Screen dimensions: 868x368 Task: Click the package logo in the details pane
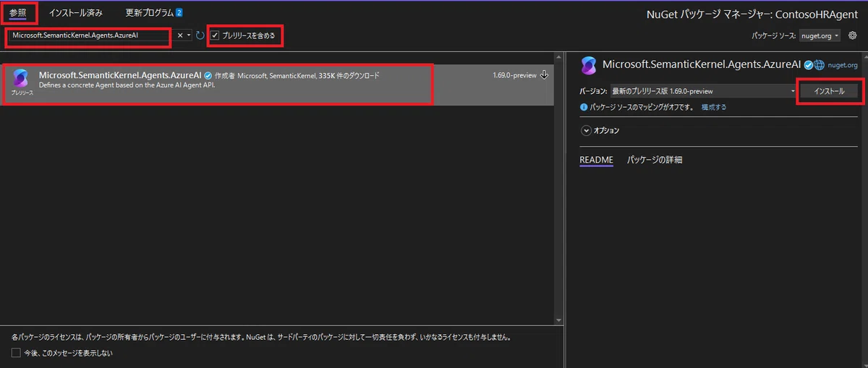[589, 65]
